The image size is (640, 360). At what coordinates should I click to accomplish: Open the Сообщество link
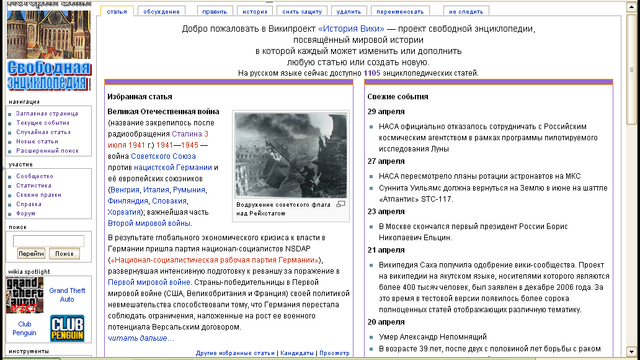click(35, 176)
